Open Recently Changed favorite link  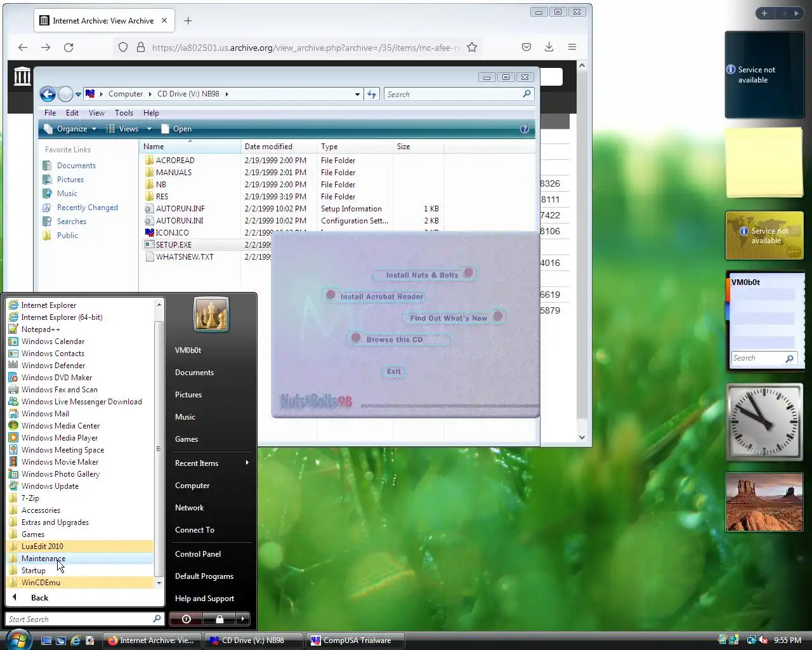88,208
